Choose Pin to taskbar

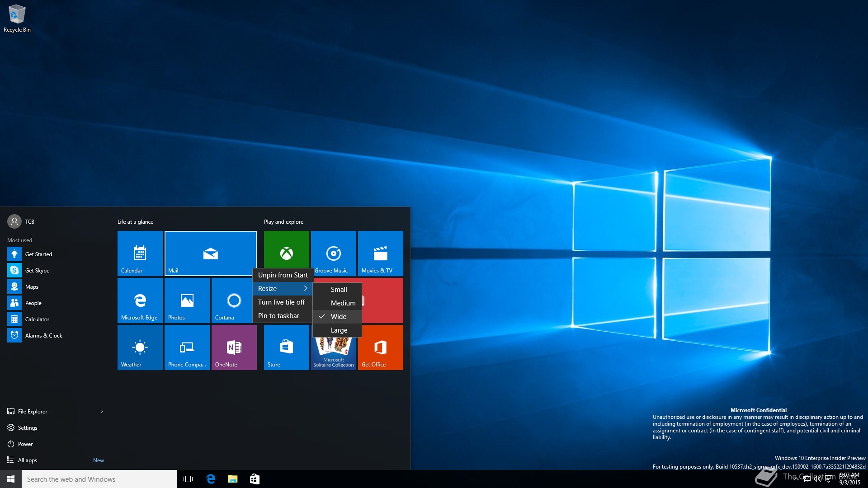click(283, 316)
